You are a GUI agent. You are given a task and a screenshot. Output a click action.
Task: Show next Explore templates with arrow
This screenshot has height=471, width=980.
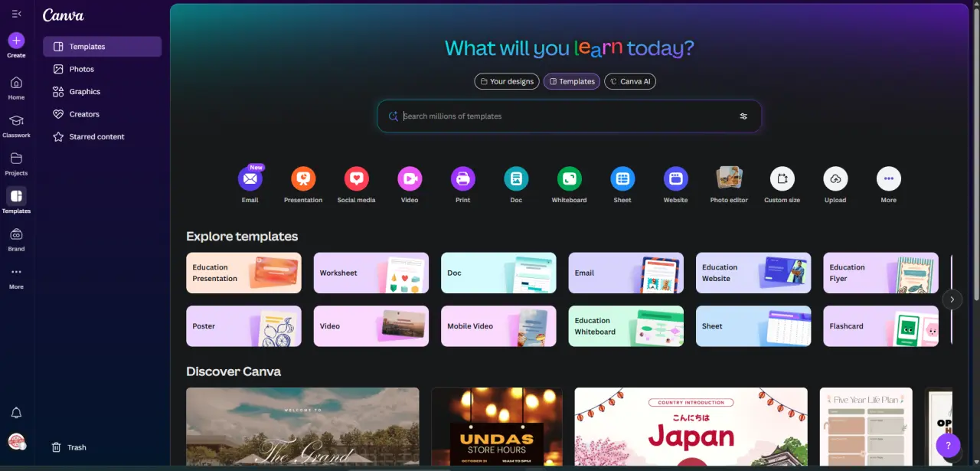click(x=952, y=299)
